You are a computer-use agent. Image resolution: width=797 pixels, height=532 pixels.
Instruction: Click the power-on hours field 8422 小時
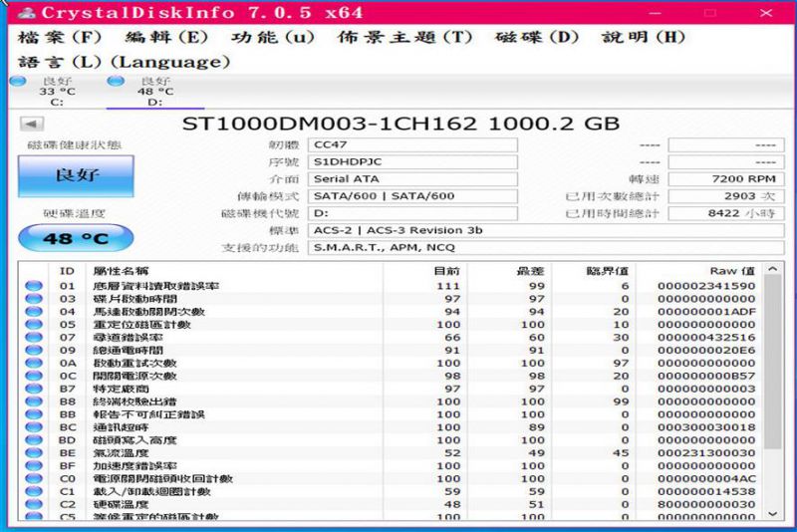(x=726, y=213)
